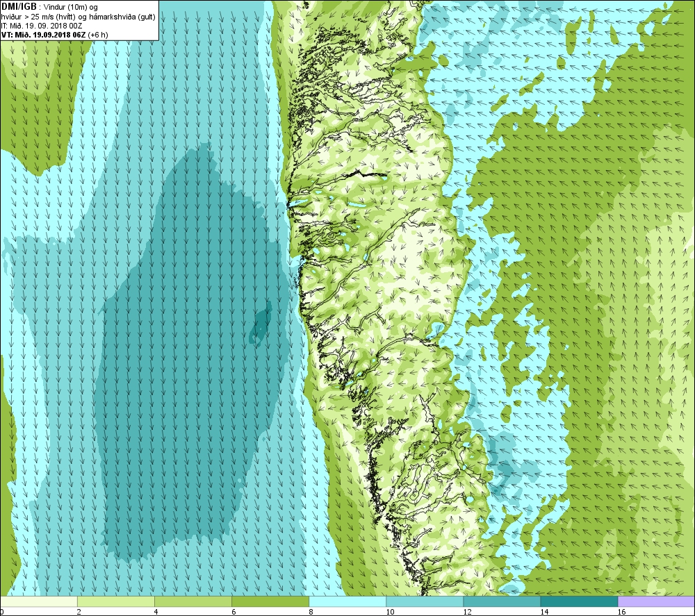Click the 4–6 m/s green legend swatch
The height and width of the screenshot is (616, 695).
193,601
